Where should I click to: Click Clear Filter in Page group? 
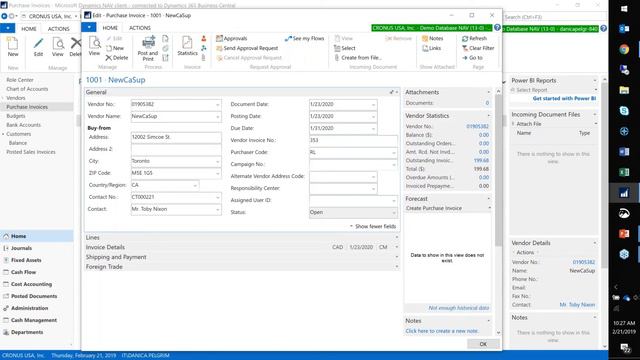coord(478,48)
